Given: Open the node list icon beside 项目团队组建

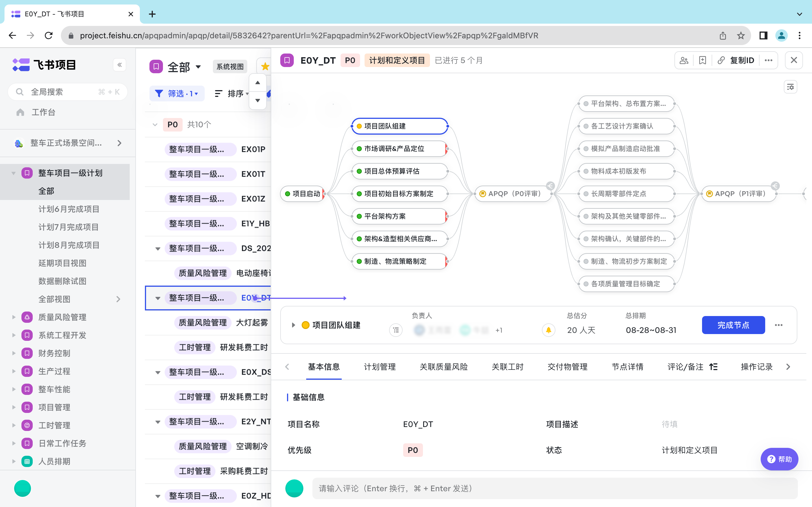Looking at the screenshot, I should [x=396, y=330].
